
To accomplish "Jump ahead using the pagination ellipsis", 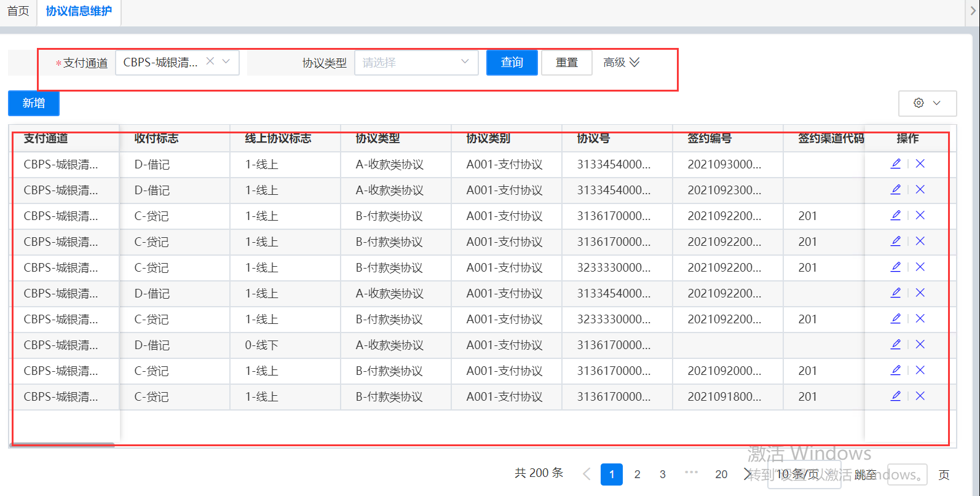I will click(691, 473).
